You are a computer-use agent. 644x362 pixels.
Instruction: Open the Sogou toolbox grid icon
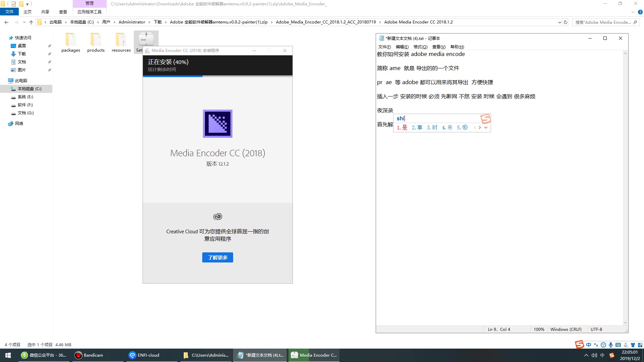click(x=640, y=345)
